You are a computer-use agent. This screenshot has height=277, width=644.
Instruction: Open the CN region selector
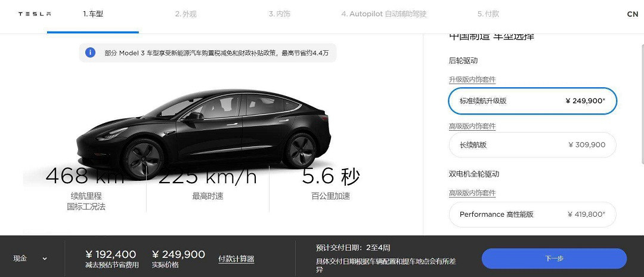(x=632, y=14)
